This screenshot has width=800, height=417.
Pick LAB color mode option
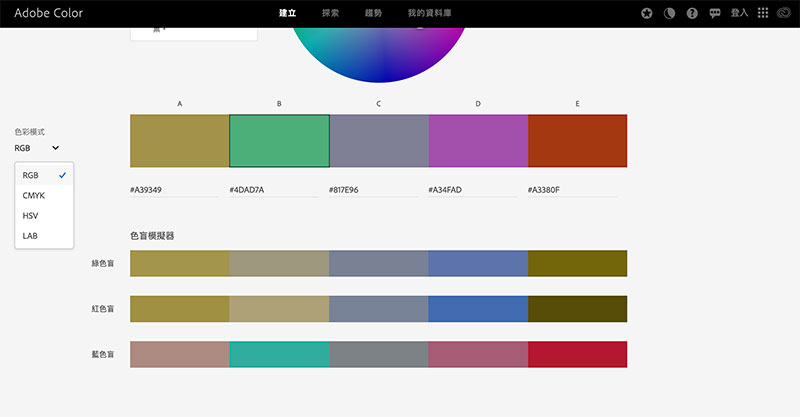coord(31,235)
